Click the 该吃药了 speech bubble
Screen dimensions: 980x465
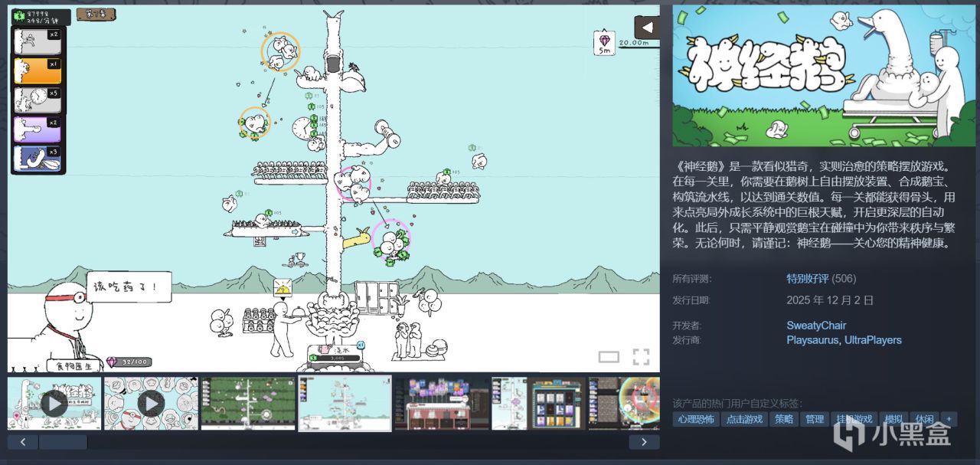pyautogui.click(x=129, y=287)
